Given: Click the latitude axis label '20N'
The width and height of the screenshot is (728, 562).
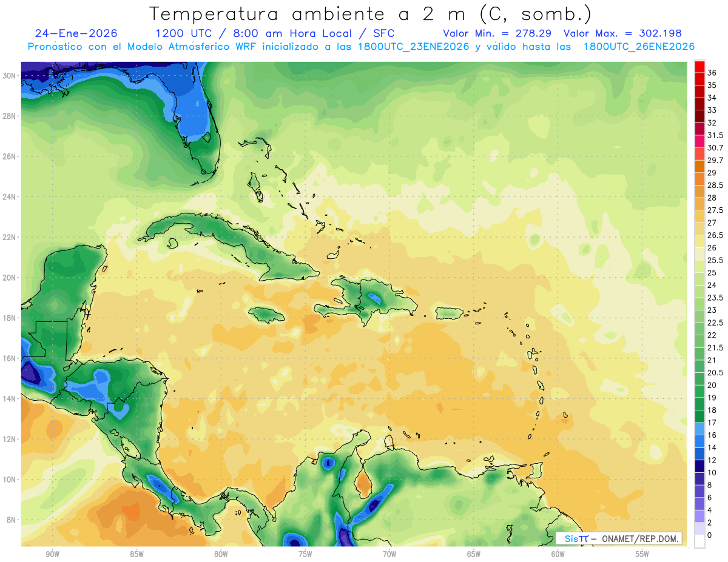Looking at the screenshot, I should point(8,278).
